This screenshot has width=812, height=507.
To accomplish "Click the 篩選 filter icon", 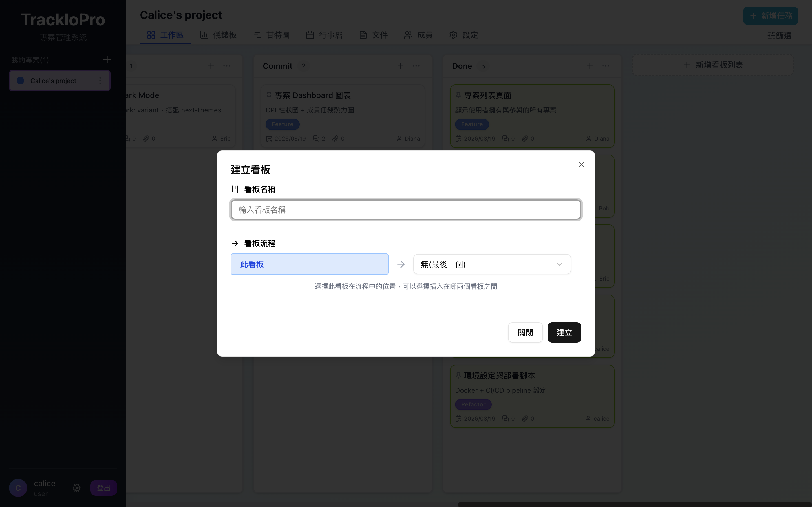I will (771, 35).
